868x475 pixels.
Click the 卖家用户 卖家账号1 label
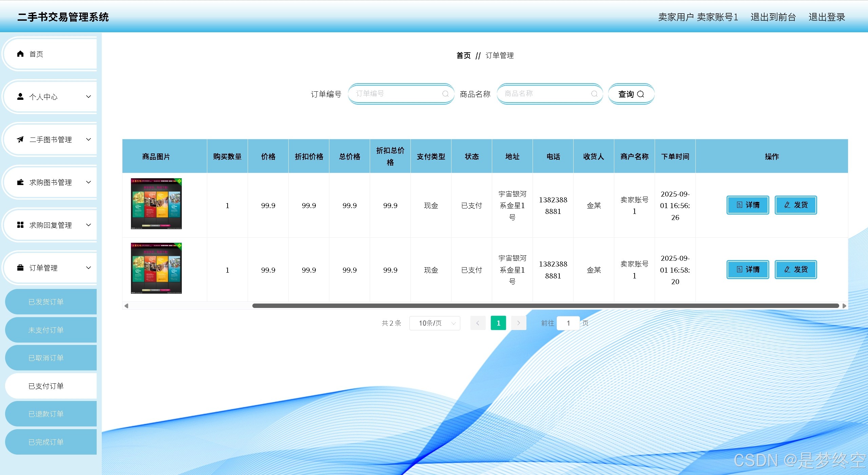coord(698,17)
